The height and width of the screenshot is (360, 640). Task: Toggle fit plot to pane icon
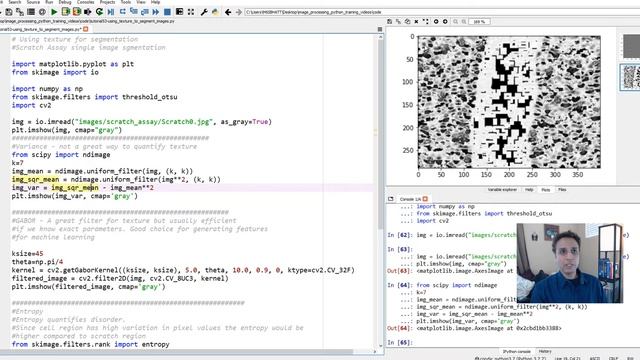click(x=426, y=22)
